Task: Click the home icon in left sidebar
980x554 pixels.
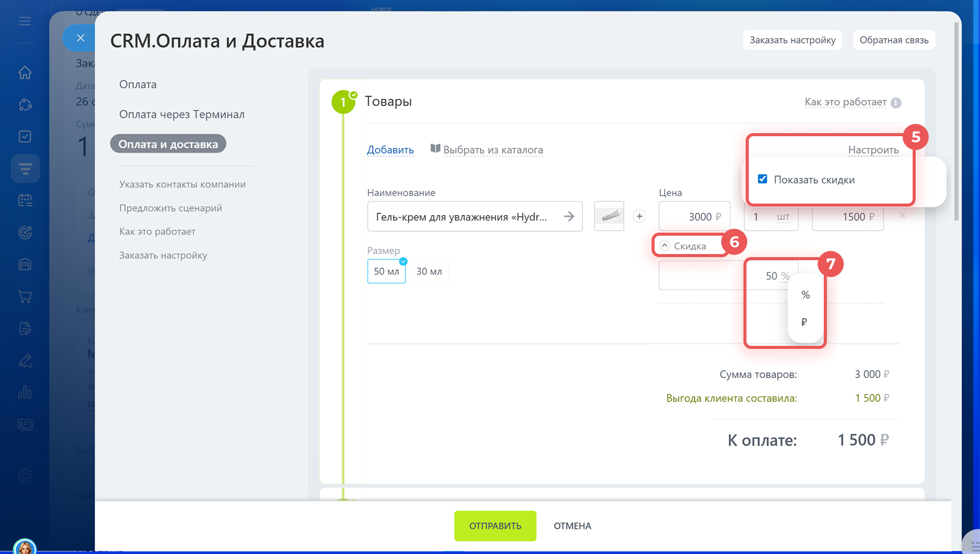Action: 24,73
